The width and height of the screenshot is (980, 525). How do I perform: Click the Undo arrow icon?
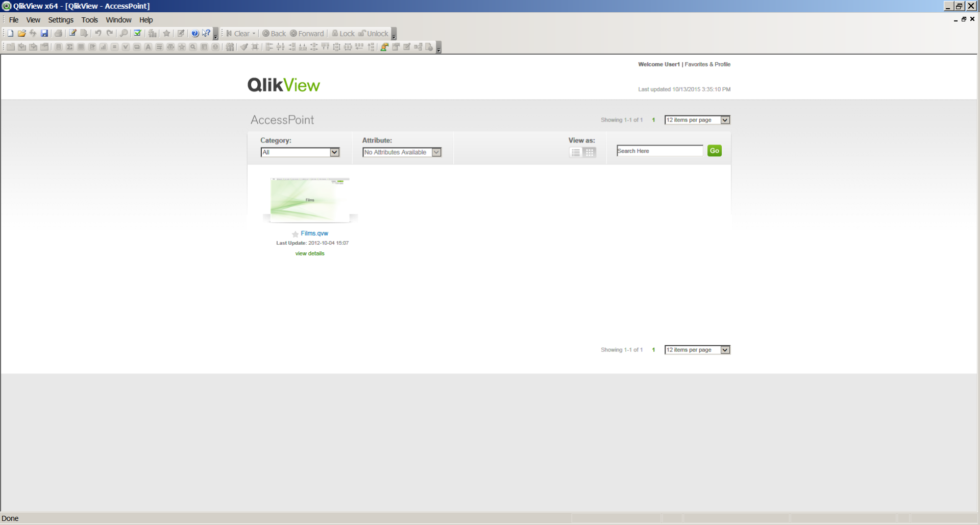pos(98,33)
